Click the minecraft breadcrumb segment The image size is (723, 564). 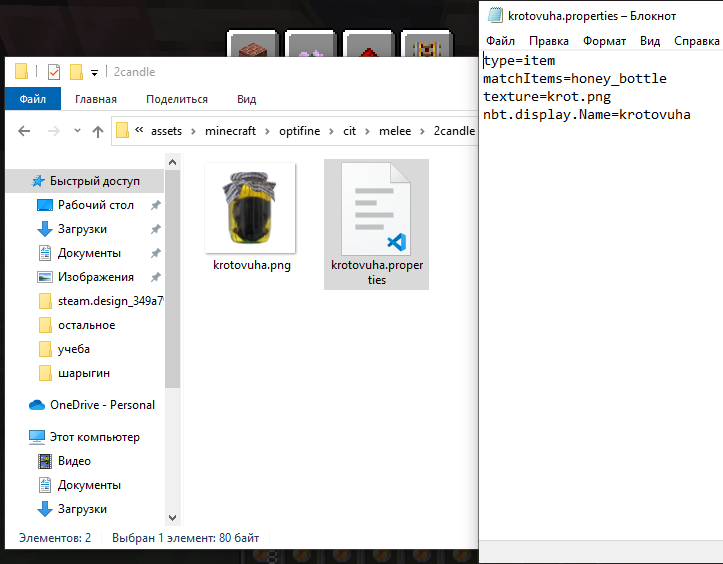click(230, 131)
